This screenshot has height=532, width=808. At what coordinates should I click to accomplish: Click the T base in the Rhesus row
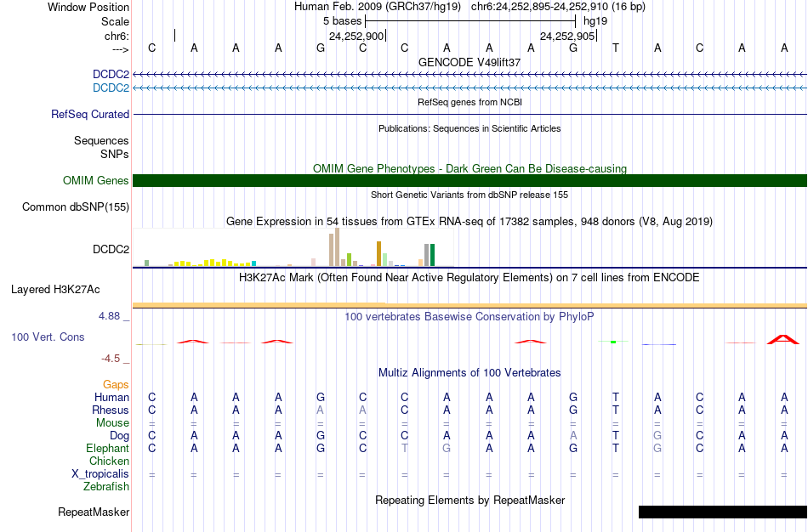[x=615, y=410]
